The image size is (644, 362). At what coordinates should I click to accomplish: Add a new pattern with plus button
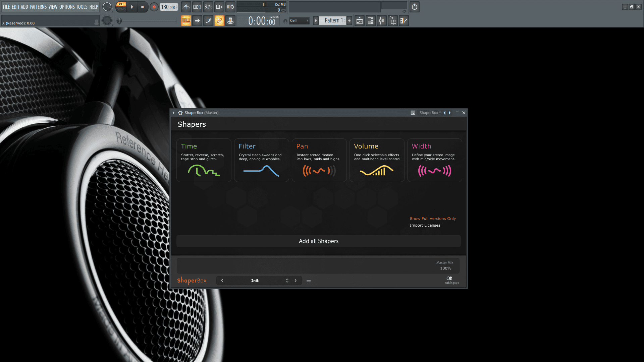click(x=350, y=21)
